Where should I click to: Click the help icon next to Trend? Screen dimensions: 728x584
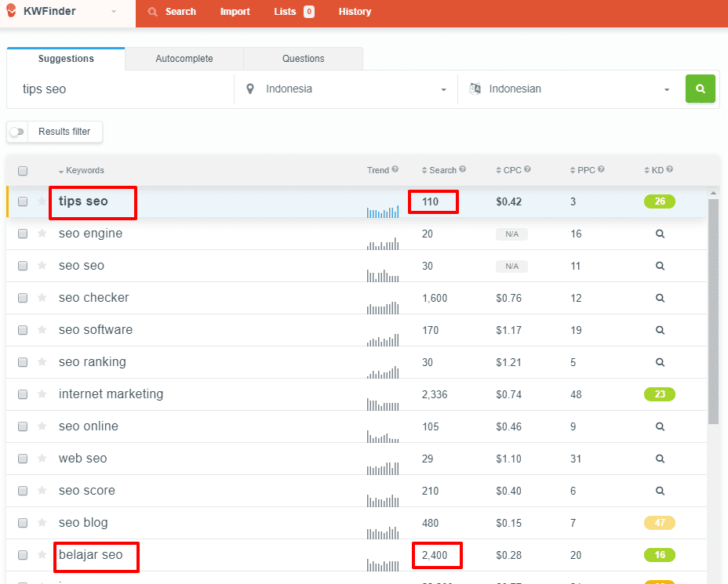(395, 169)
